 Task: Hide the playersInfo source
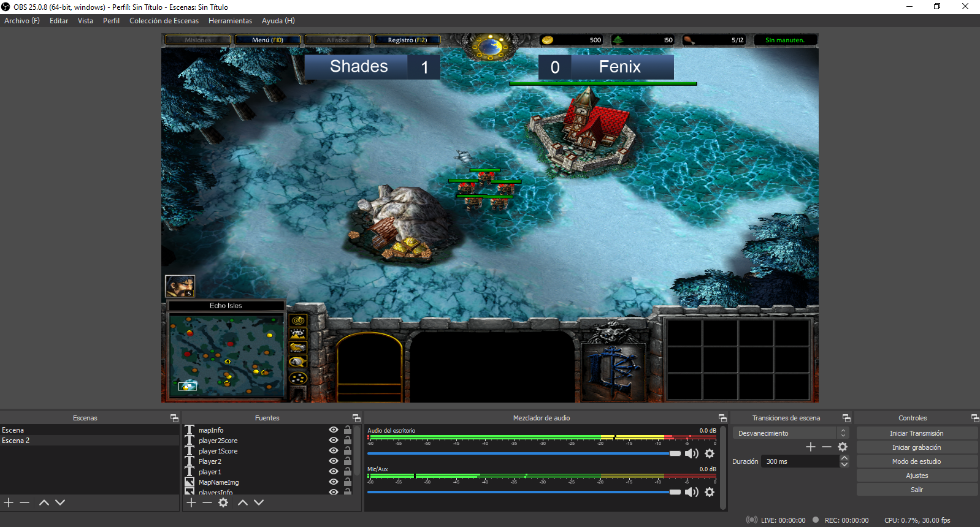(x=334, y=492)
